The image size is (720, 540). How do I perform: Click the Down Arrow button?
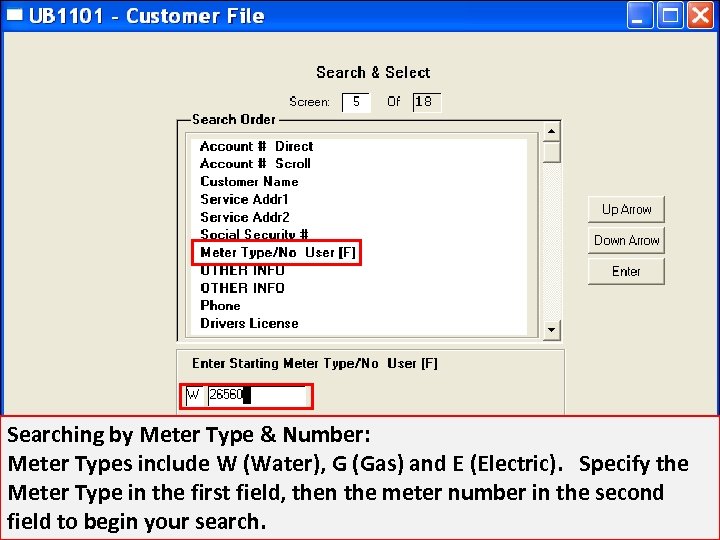tap(626, 240)
